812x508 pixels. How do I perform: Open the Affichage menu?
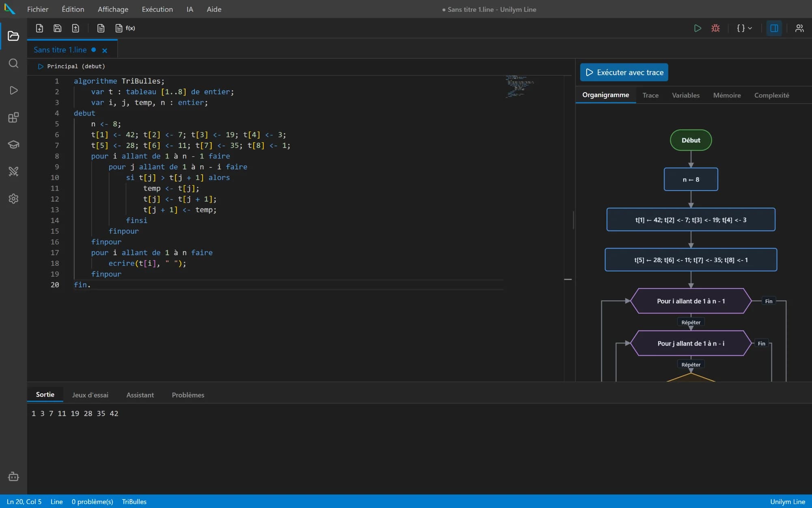pyautogui.click(x=113, y=9)
